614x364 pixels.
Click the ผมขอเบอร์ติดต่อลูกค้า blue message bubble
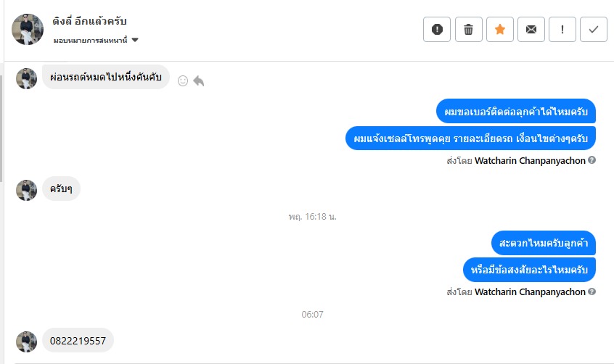(517, 112)
